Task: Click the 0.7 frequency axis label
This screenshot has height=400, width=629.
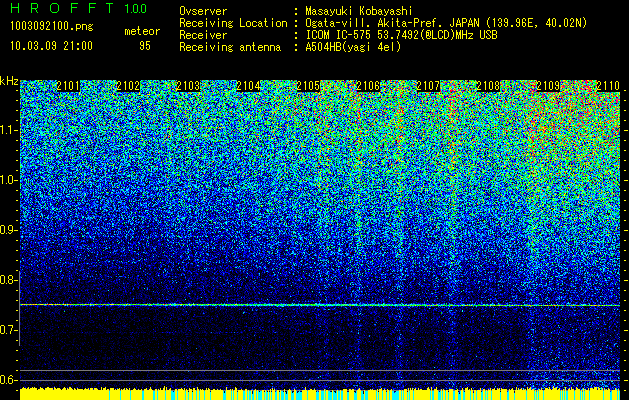Action: coord(8,330)
